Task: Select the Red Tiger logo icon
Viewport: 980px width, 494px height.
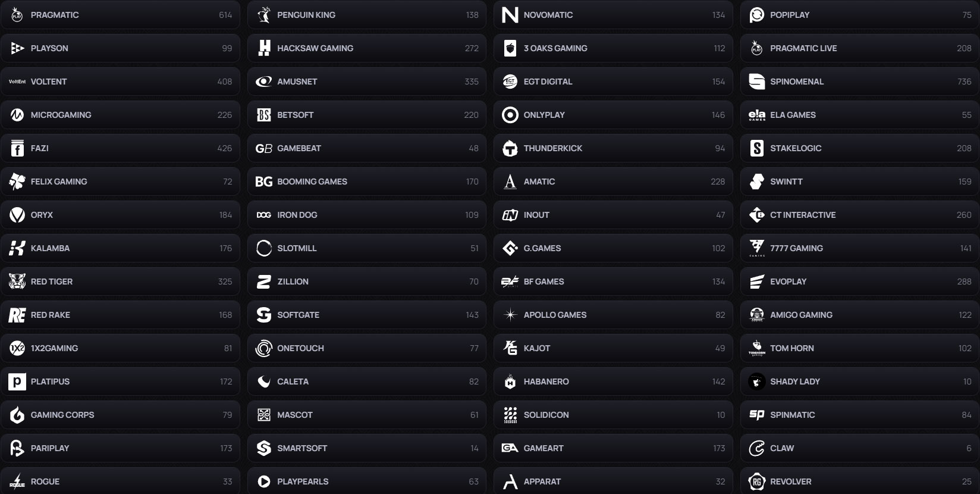Action: 17,282
